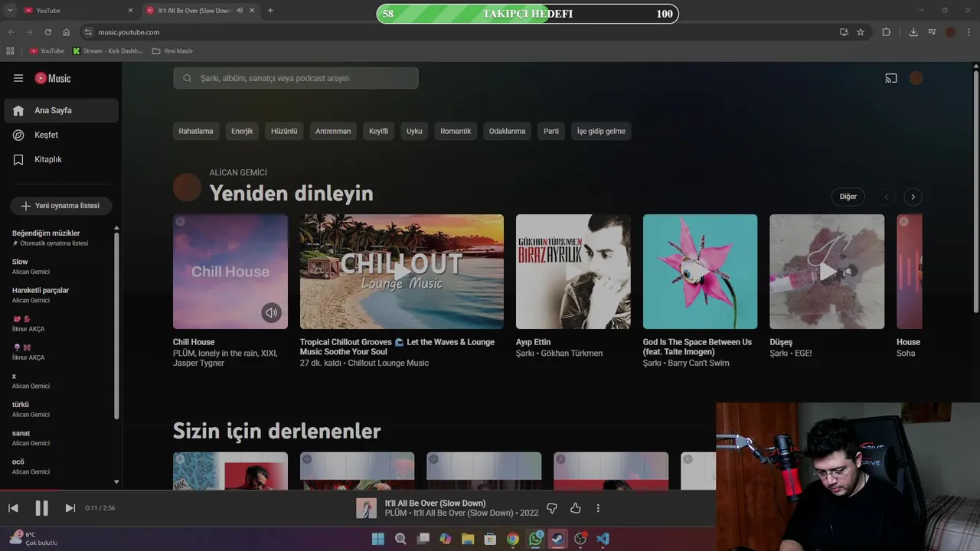The height and width of the screenshot is (551, 980).
Task: Click the YouTube Music logo
Action: (52, 78)
